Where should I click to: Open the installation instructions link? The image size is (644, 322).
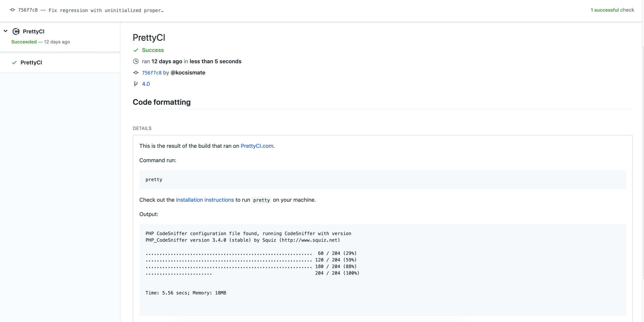(x=205, y=200)
